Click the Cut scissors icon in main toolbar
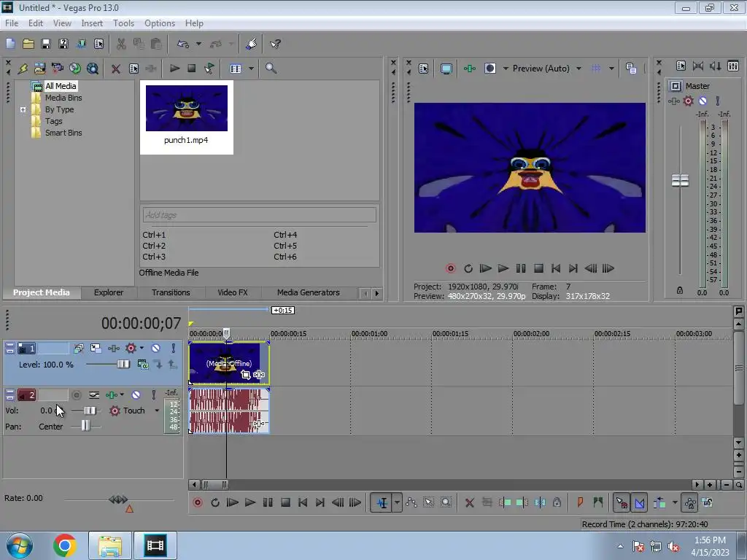Screen dimensions: 747x560 click(121, 44)
